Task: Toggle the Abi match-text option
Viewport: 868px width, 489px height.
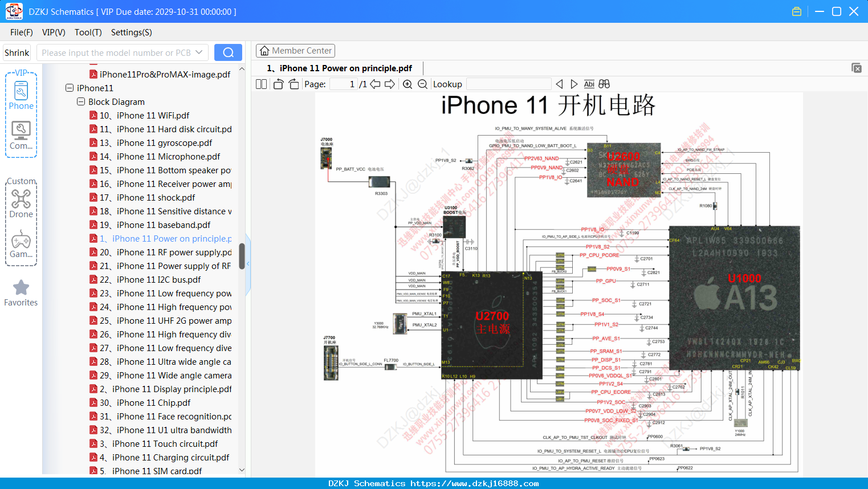Action: [x=589, y=84]
